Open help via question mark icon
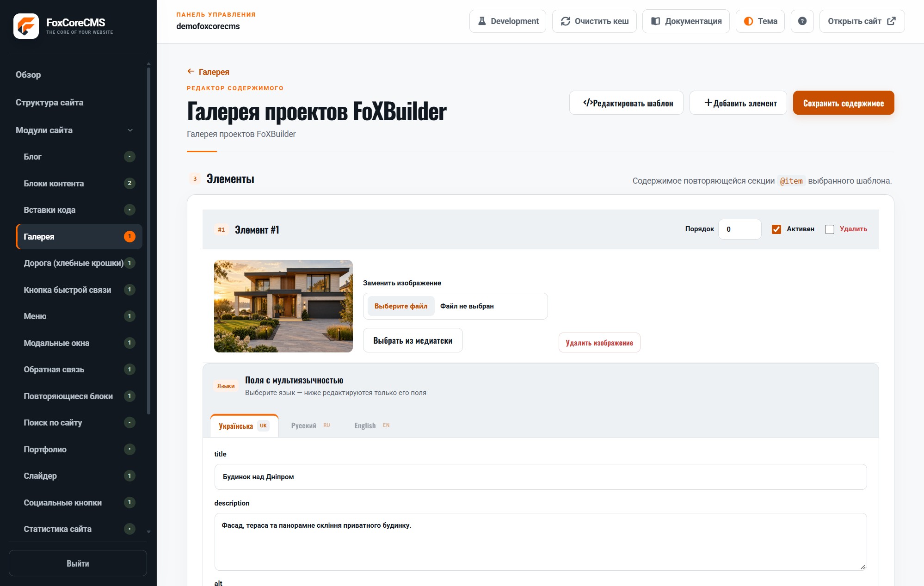 click(802, 21)
